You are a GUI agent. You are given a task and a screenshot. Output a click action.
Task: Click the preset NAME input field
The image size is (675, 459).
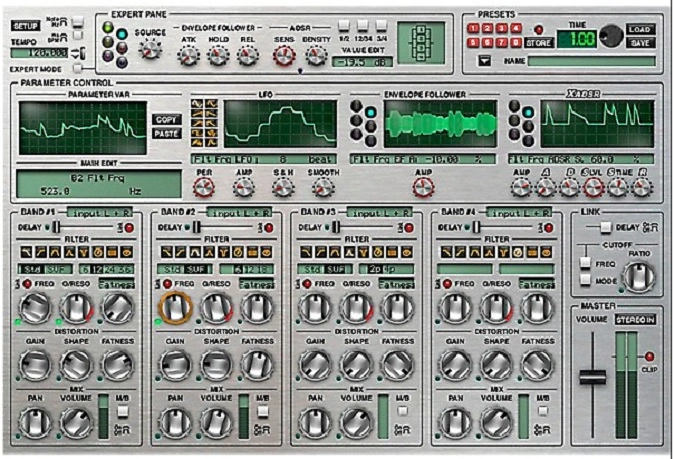(591, 61)
